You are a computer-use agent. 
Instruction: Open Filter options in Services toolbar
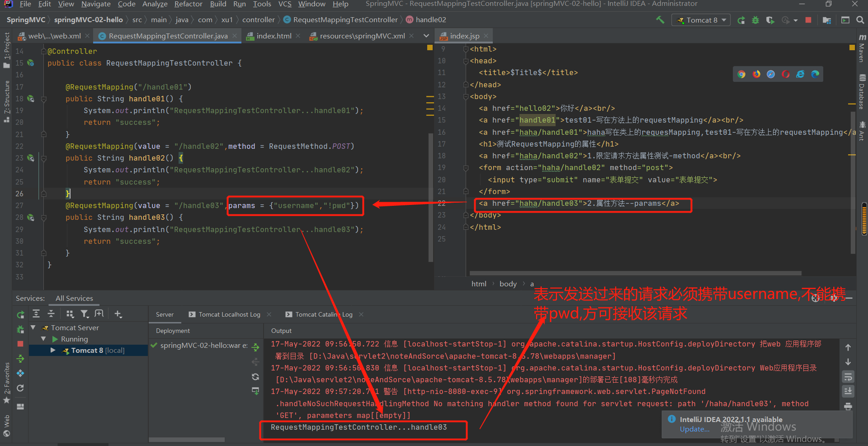pyautogui.click(x=85, y=313)
